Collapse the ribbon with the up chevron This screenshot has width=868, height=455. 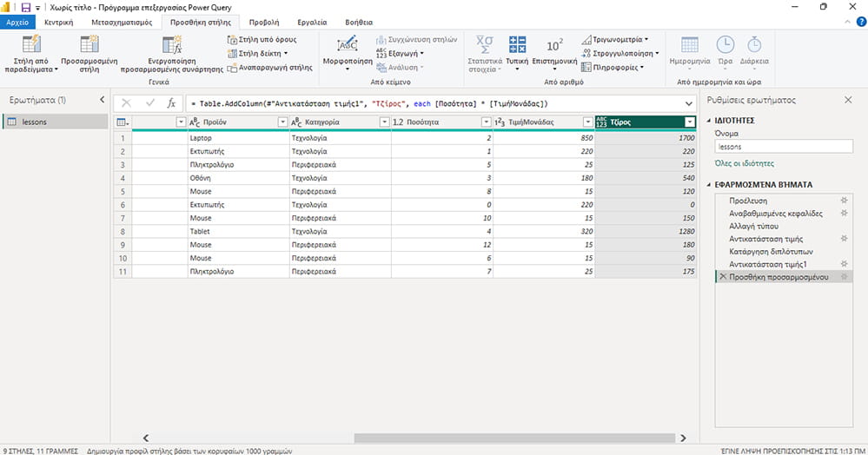point(847,22)
